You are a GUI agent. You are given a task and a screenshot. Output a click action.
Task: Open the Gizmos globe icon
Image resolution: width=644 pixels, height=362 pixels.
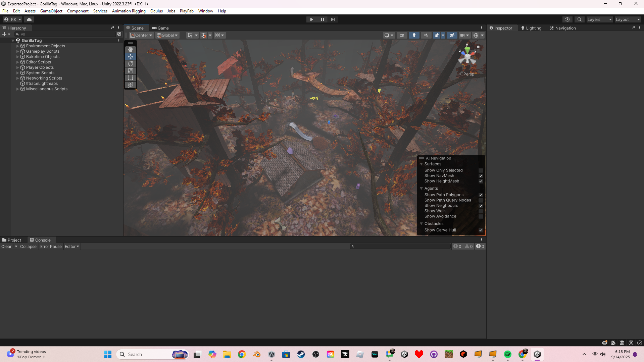click(476, 35)
